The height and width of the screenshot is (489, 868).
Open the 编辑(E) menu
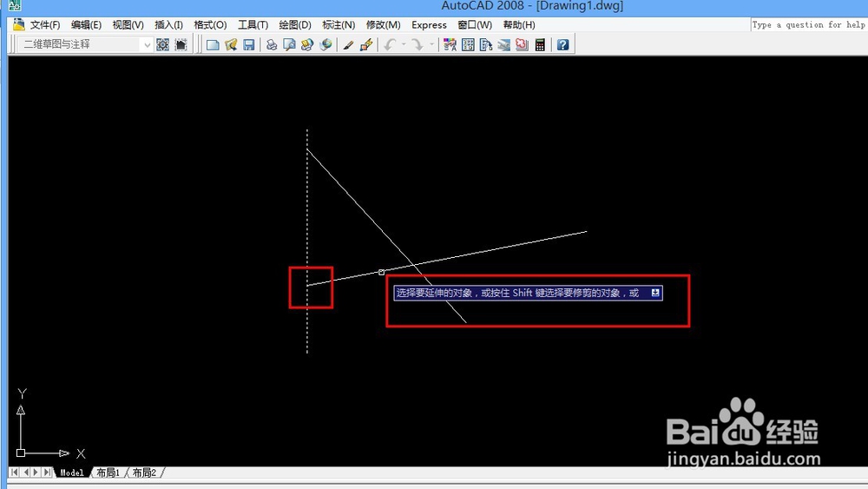point(86,25)
